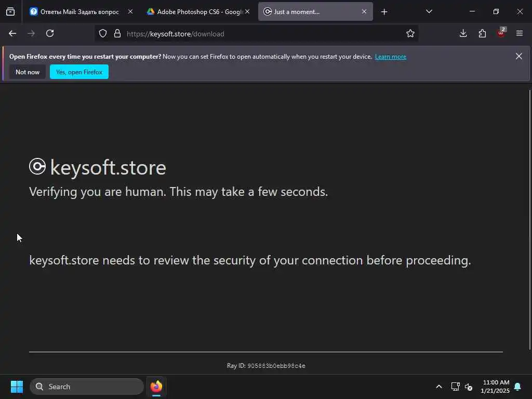Screen dimensions: 532x399
Task: Click Yes, open Firefox button
Action: coord(79,72)
